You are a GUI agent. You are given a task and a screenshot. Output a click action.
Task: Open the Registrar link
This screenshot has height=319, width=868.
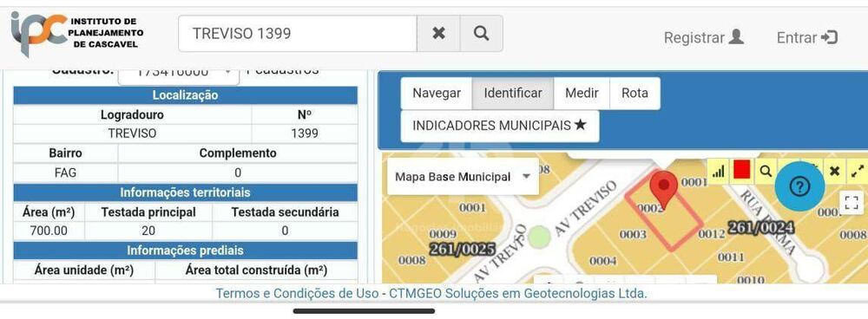click(704, 37)
